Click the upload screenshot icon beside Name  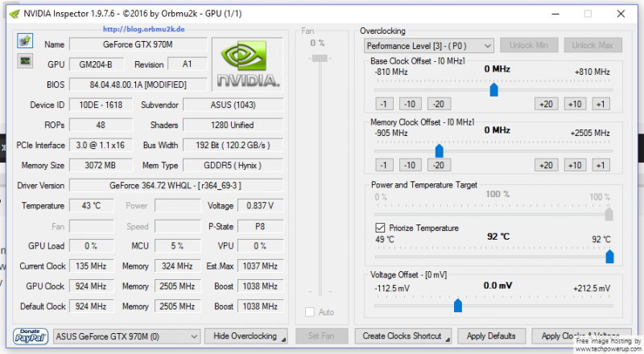[x=25, y=41]
